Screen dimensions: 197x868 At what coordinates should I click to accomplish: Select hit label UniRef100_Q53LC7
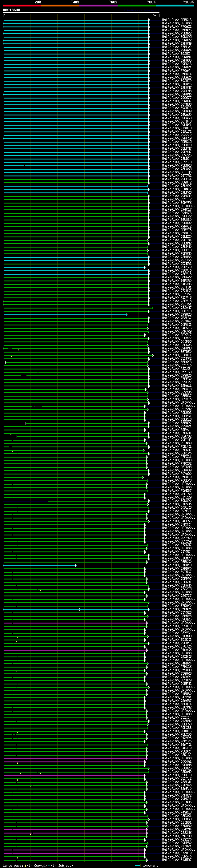tap(176, 318)
